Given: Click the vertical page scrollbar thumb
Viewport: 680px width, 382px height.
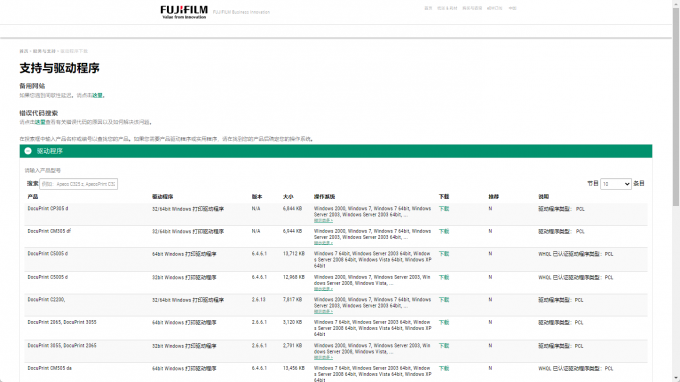Looking at the screenshot, I should pyautogui.click(x=676, y=106).
